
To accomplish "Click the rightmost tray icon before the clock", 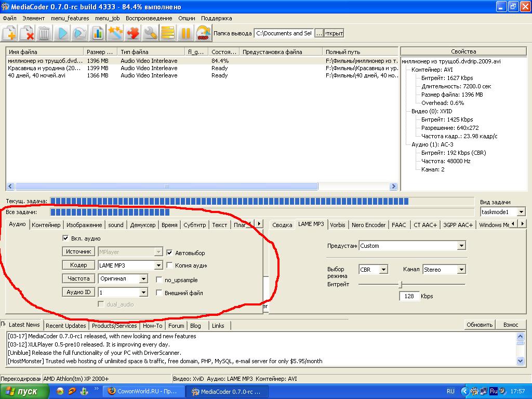I will click(x=502, y=391).
